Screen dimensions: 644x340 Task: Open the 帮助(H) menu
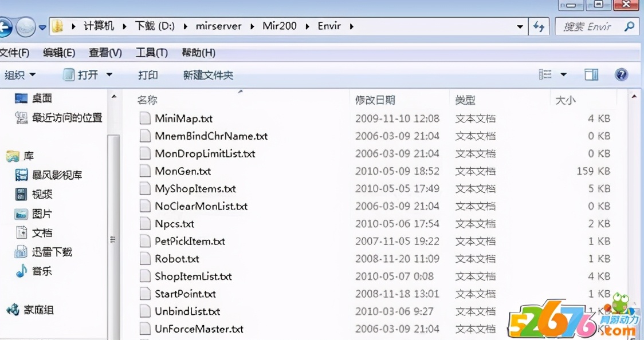pos(198,53)
